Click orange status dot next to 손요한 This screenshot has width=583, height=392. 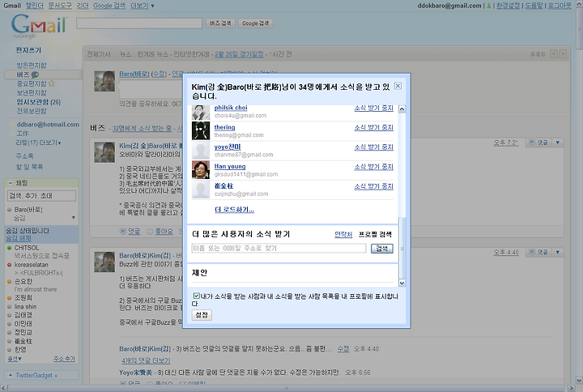point(9,282)
